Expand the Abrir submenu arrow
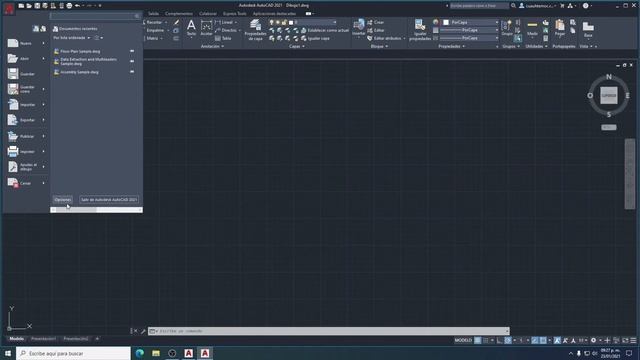This screenshot has width=640, height=360. click(44, 59)
